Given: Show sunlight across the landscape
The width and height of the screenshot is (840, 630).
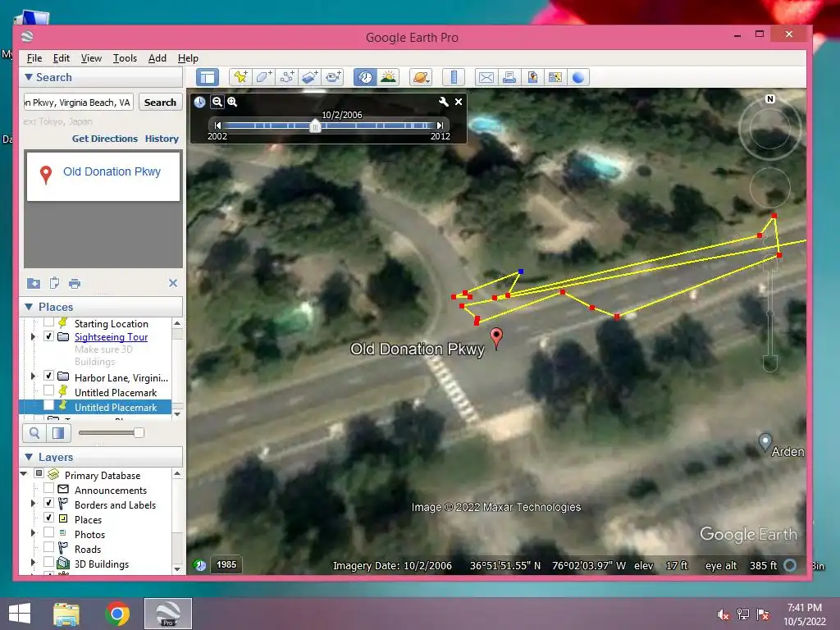Looking at the screenshot, I should click(x=388, y=77).
